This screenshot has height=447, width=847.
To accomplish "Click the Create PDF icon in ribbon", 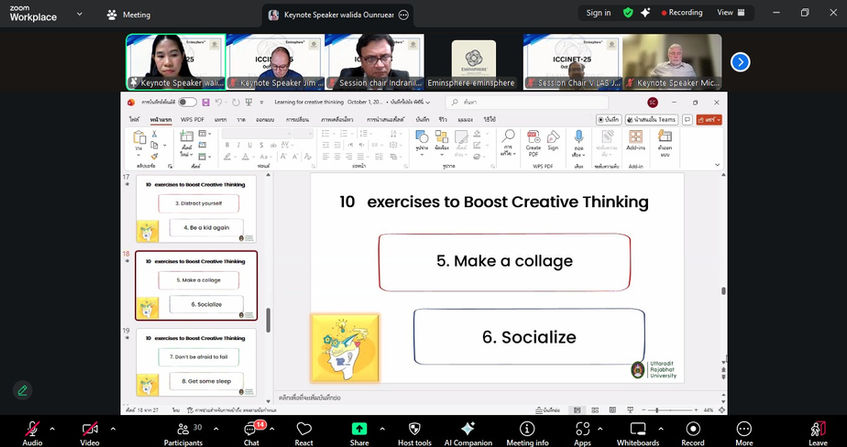I will (533, 137).
